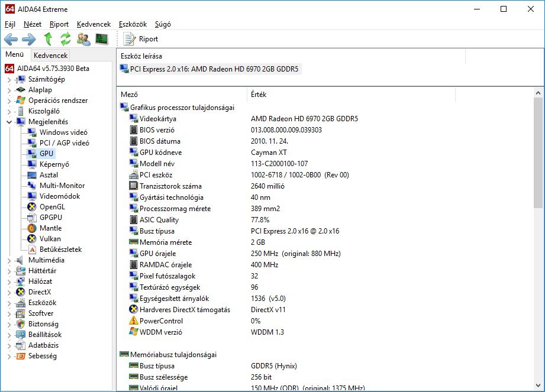Image resolution: width=545 pixels, height=392 pixels.
Task: Click the Hálózat network icon
Action: tap(20, 281)
